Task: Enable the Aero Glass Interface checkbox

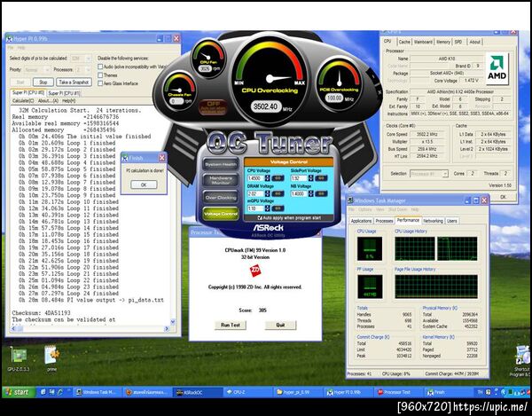Action: point(100,83)
